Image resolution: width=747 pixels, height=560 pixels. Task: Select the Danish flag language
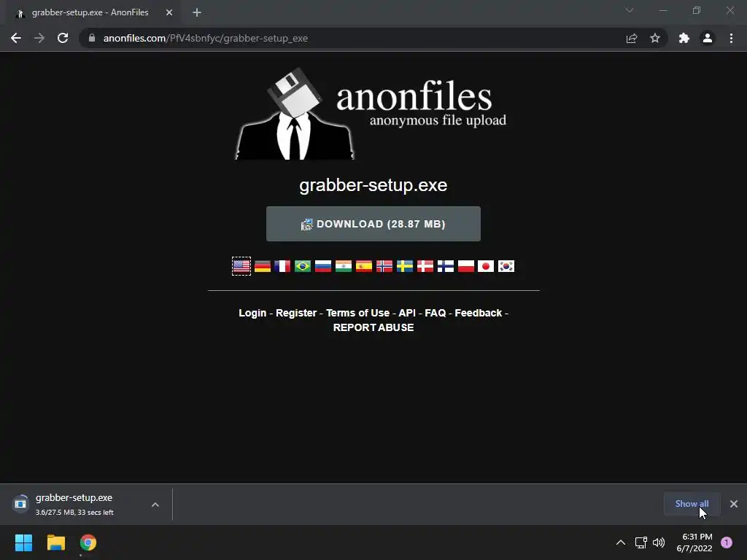pyautogui.click(x=425, y=266)
